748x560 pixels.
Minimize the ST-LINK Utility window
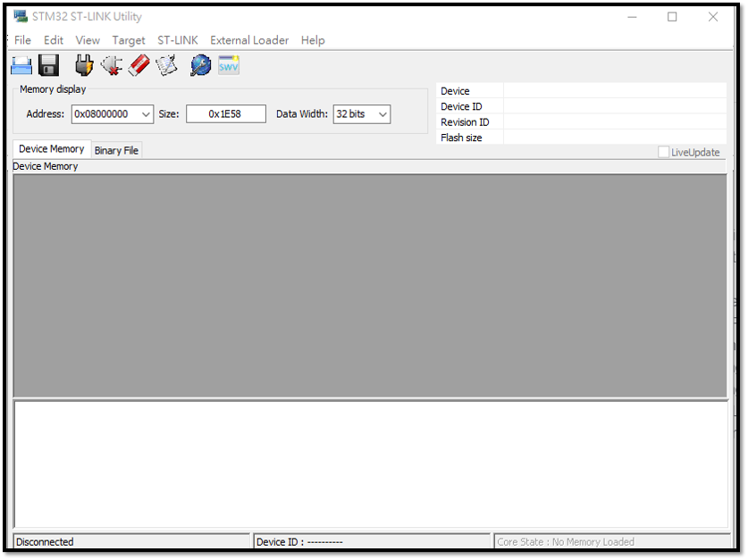click(632, 17)
